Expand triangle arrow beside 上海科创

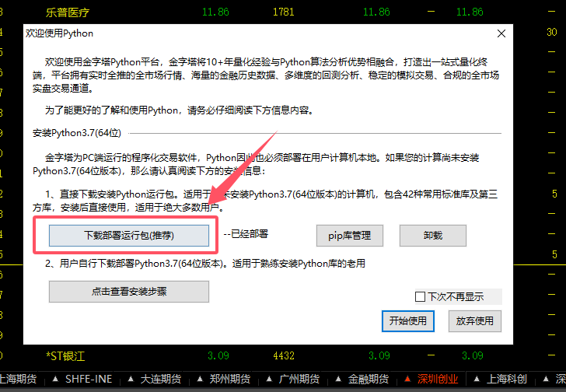coord(477,379)
